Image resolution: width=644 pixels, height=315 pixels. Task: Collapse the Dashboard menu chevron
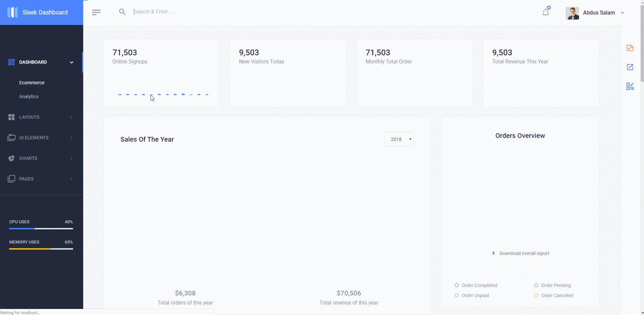point(72,62)
